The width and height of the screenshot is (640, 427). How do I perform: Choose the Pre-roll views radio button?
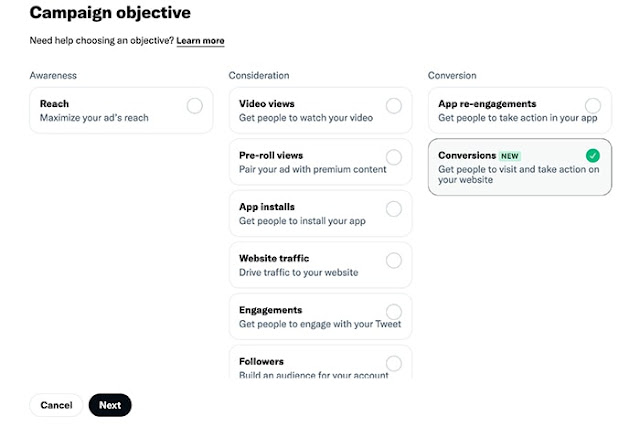coord(394,157)
